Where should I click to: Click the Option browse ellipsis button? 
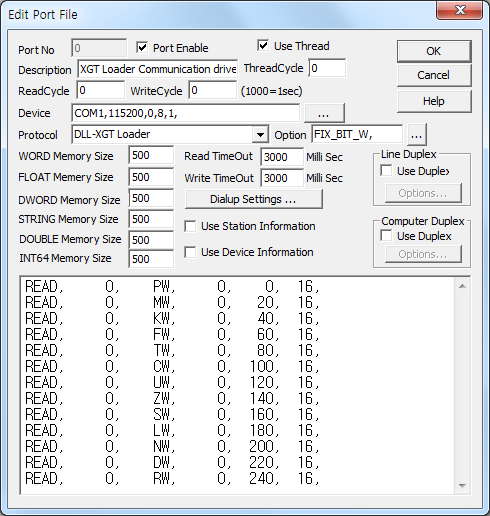click(417, 135)
